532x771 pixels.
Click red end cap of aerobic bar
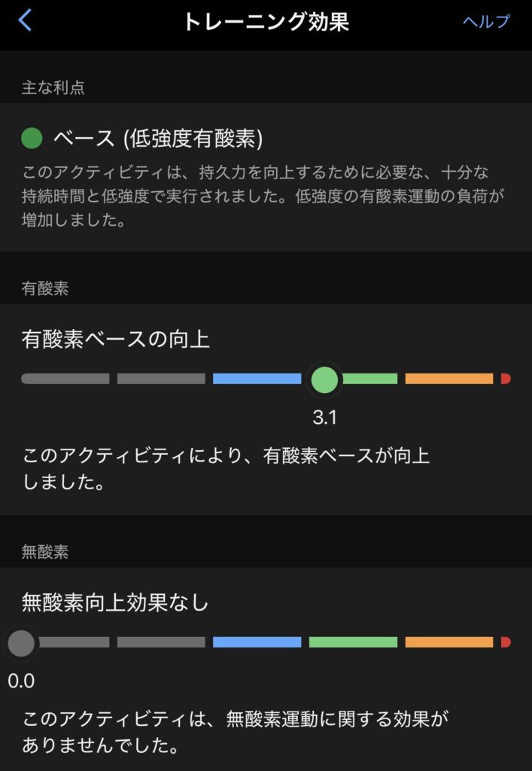coord(506,379)
